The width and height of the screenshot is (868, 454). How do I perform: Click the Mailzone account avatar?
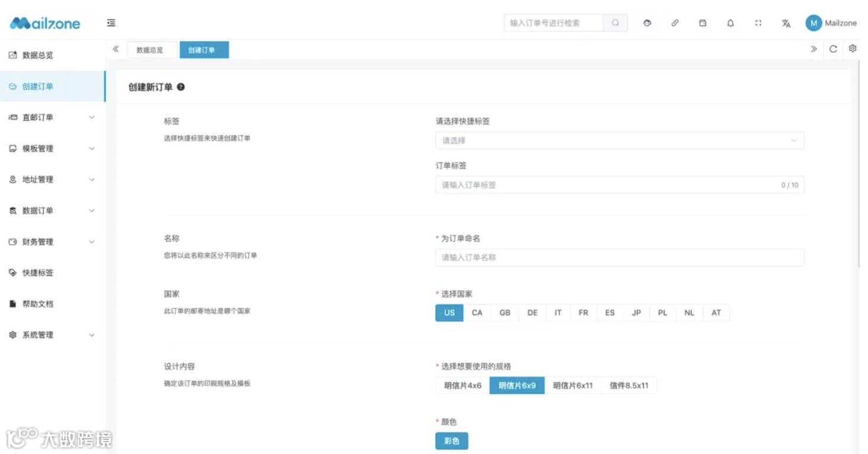pos(815,22)
